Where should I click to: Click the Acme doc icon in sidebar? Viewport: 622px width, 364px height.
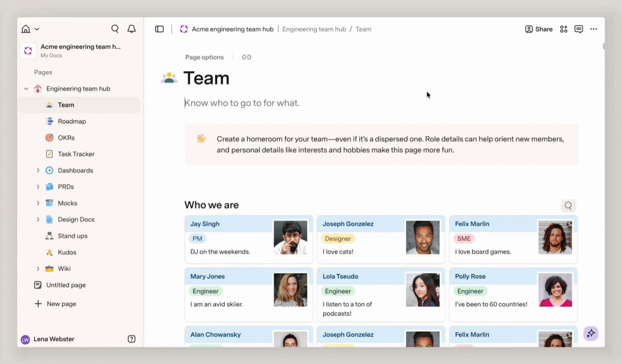[x=28, y=51]
